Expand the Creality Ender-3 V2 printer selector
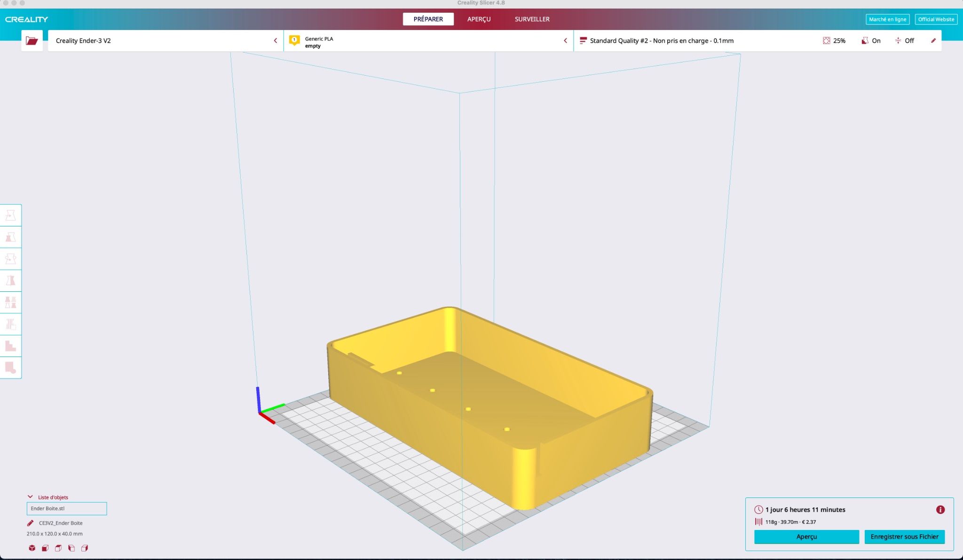The height and width of the screenshot is (560, 963). click(165, 41)
